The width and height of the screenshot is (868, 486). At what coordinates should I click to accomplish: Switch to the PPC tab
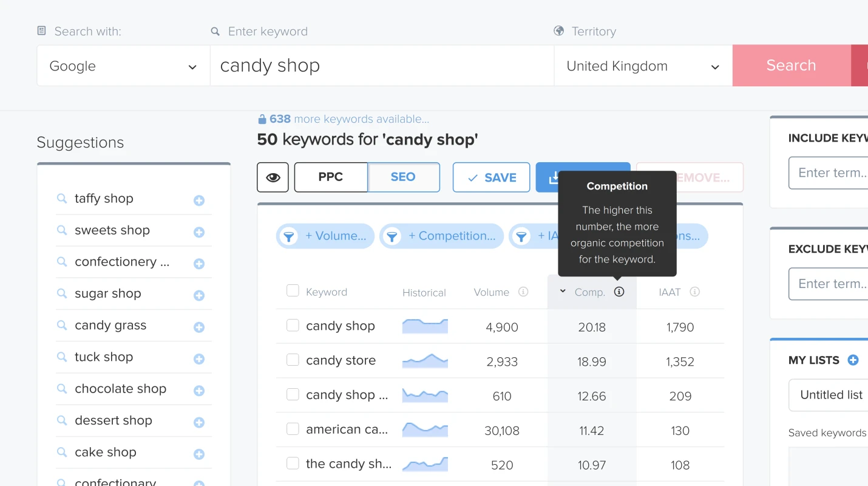tap(330, 177)
